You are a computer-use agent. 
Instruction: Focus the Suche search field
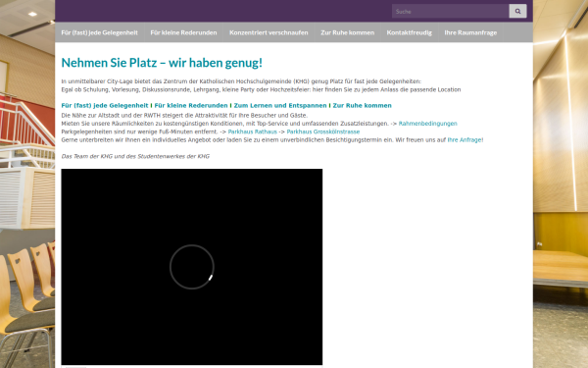click(x=451, y=11)
